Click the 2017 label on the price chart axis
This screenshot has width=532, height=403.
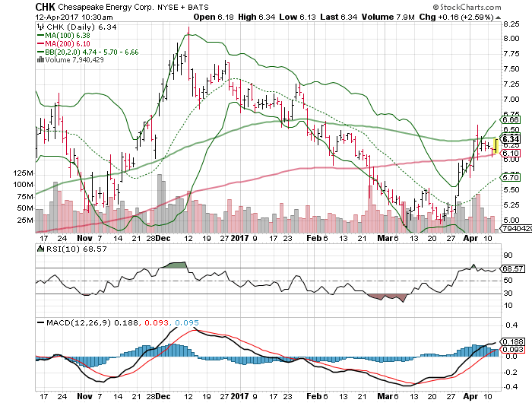pyautogui.click(x=240, y=238)
